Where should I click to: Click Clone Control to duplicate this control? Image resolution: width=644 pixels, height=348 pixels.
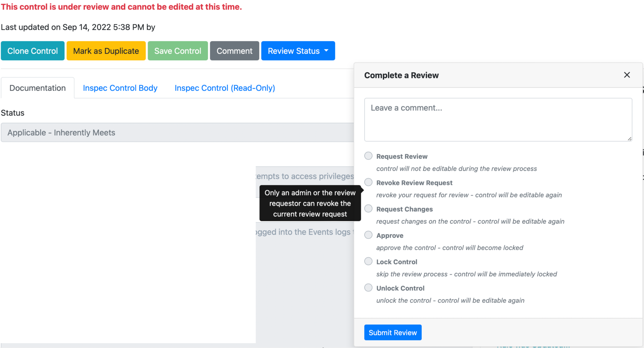(x=33, y=51)
